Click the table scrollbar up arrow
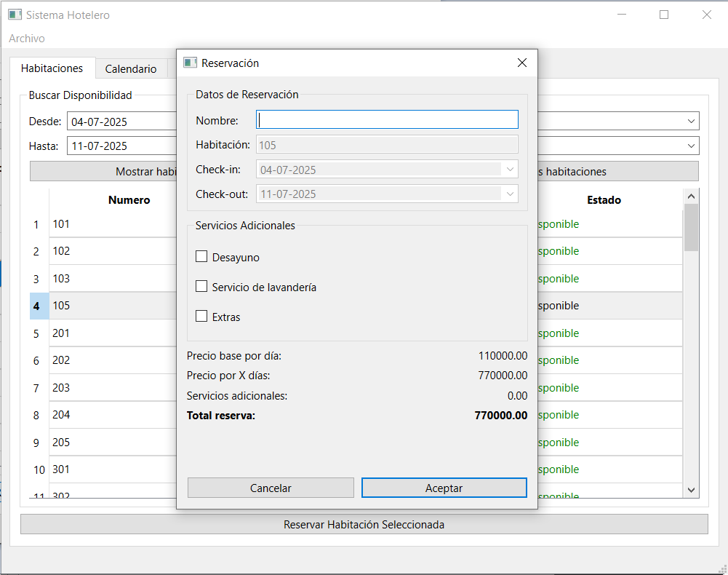Image resolution: width=728 pixels, height=575 pixels. pyautogui.click(x=691, y=197)
